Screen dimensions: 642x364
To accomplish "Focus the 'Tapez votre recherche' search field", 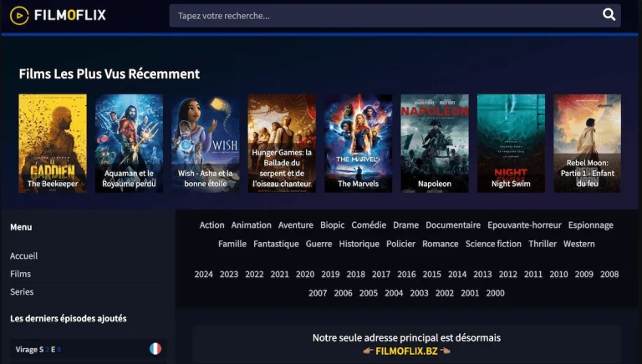I will 395,16.
